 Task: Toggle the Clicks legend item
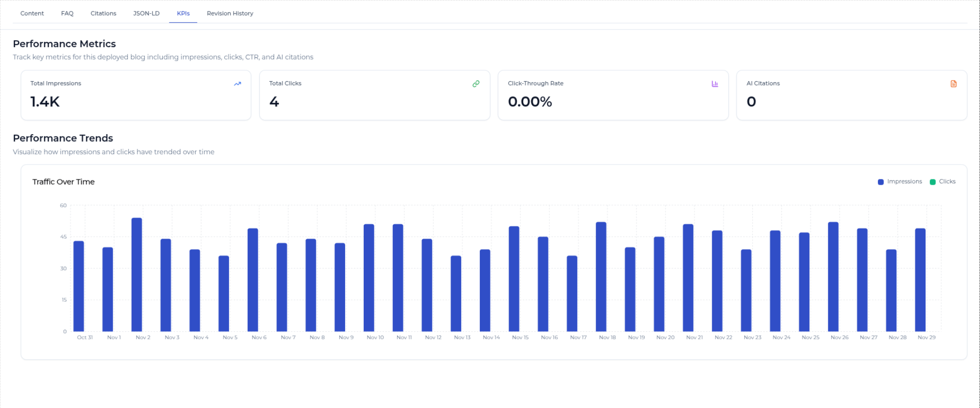(943, 181)
